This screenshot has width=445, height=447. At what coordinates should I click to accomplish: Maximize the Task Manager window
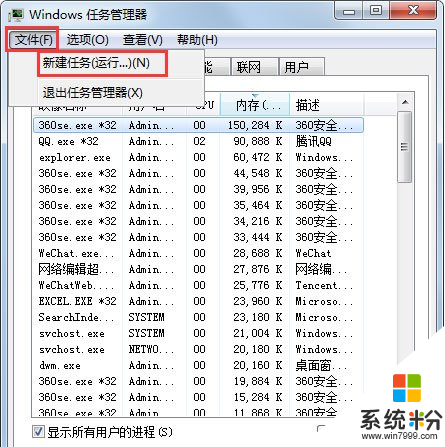[376, 11]
